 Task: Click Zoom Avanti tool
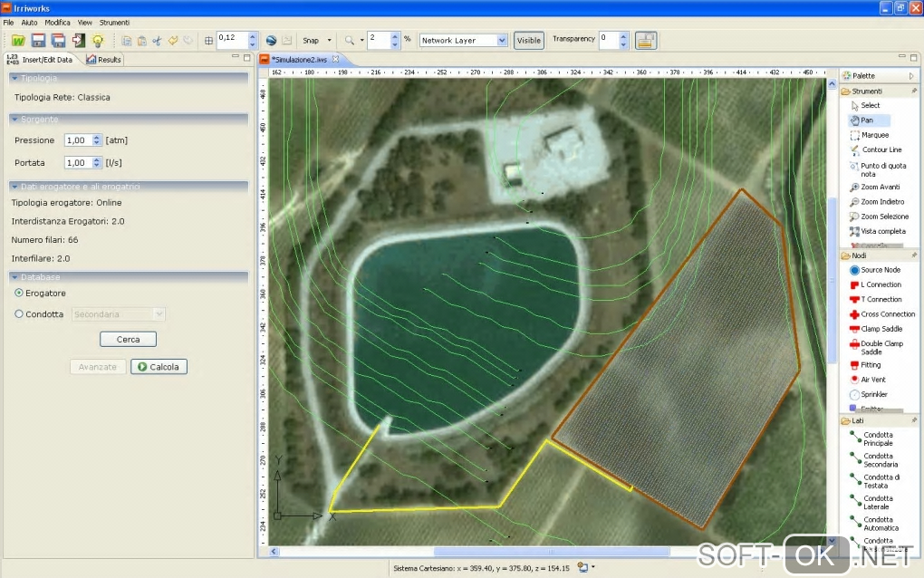tap(874, 187)
